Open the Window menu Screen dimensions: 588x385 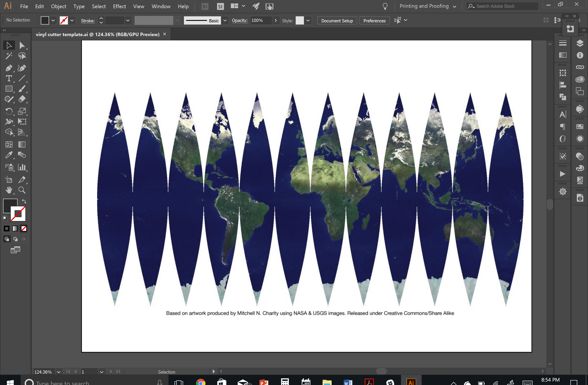(161, 6)
